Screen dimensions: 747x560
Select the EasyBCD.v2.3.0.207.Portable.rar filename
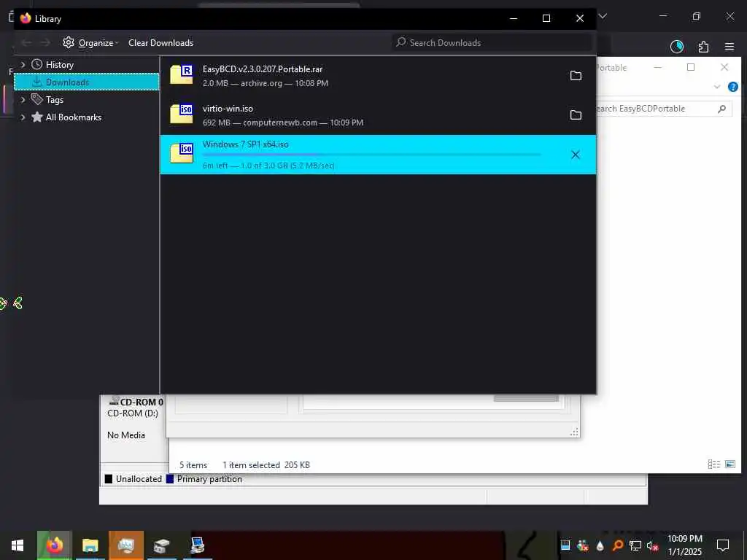[263, 69]
